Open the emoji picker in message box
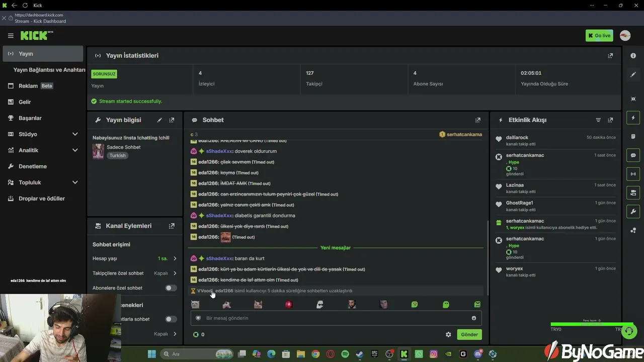Viewport: 644px width, 362px height. (x=474, y=318)
